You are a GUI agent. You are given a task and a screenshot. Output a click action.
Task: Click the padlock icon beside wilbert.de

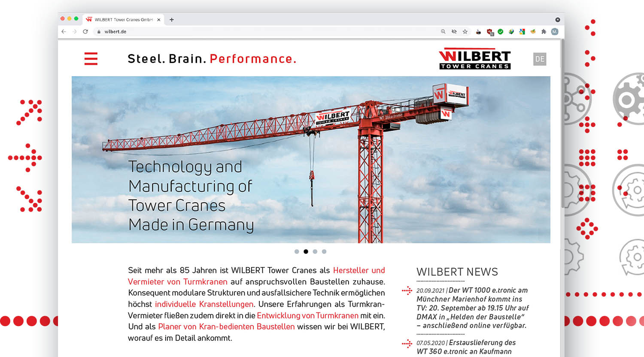click(98, 31)
